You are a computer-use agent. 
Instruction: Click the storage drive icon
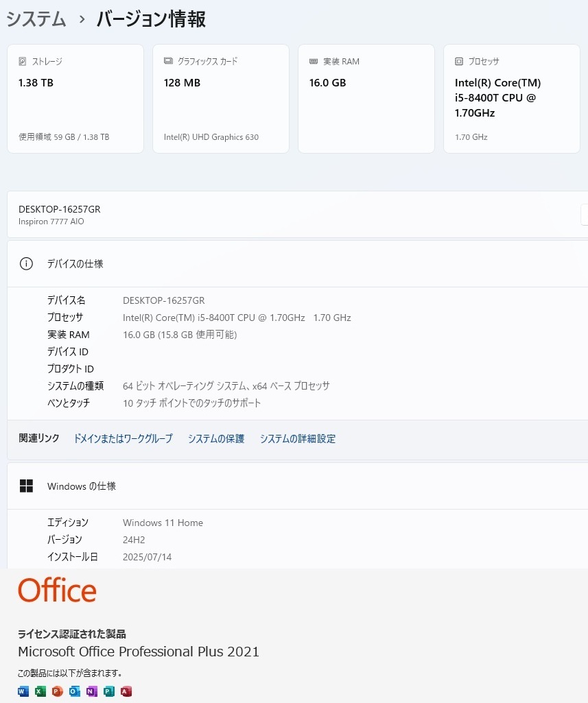pyautogui.click(x=23, y=62)
